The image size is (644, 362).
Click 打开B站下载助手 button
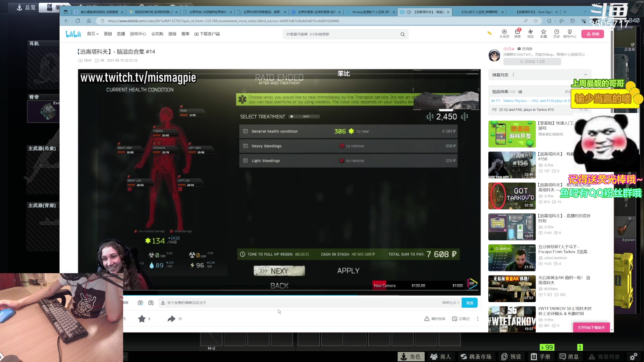click(591, 327)
